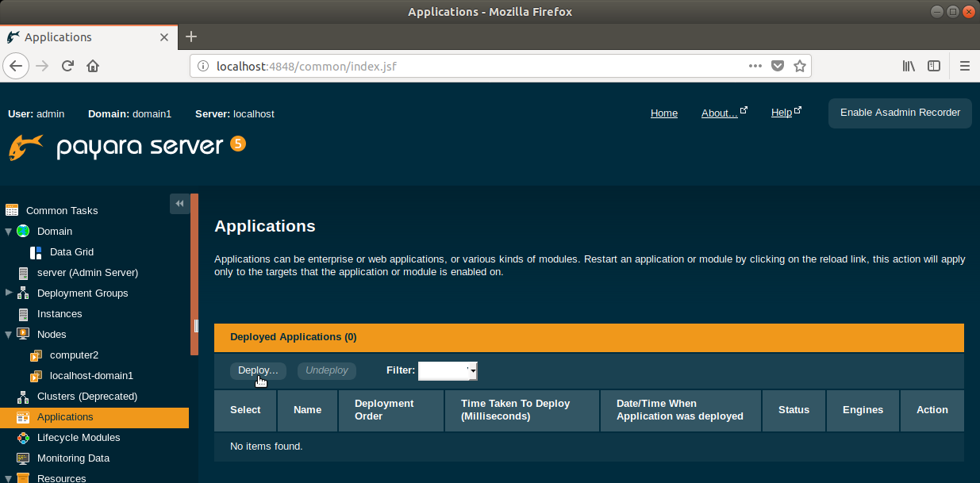
Task: Click the localhost-domain1 node icon
Action: click(36, 376)
